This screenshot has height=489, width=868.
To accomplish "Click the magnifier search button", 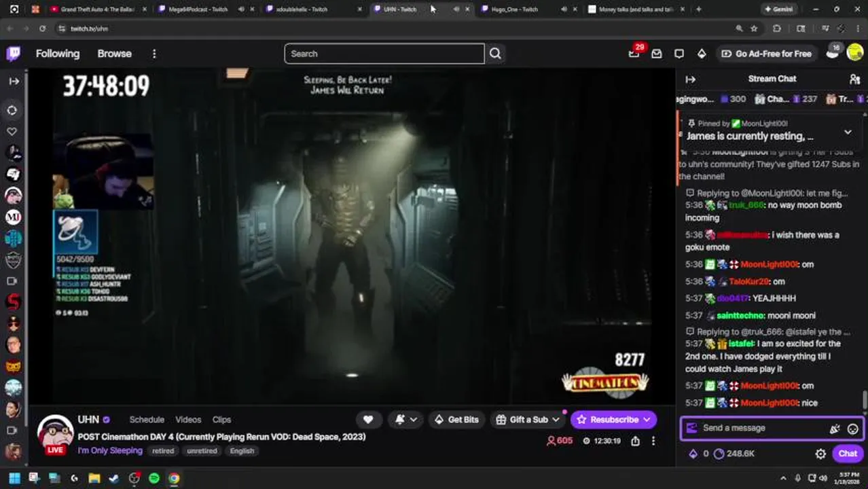I will click(x=495, y=54).
